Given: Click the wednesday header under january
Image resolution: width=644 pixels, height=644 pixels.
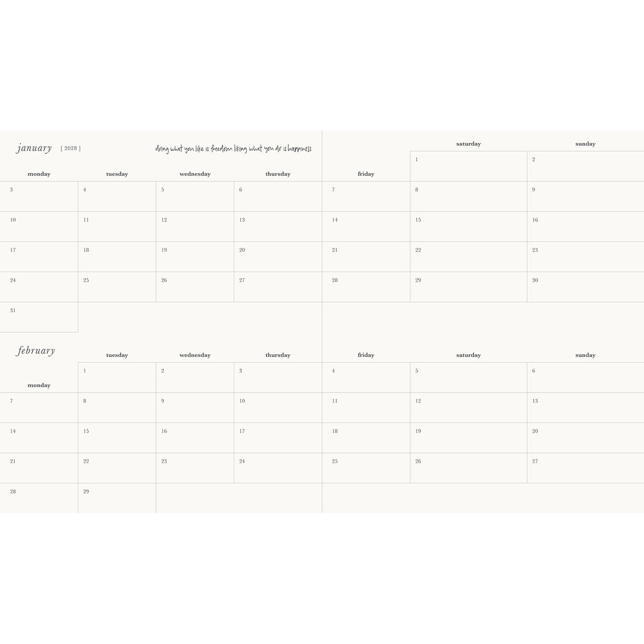Looking at the screenshot, I should click(195, 174).
